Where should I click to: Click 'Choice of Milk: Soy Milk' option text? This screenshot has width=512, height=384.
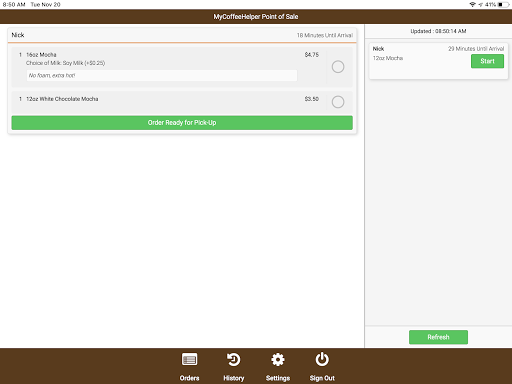(66, 63)
